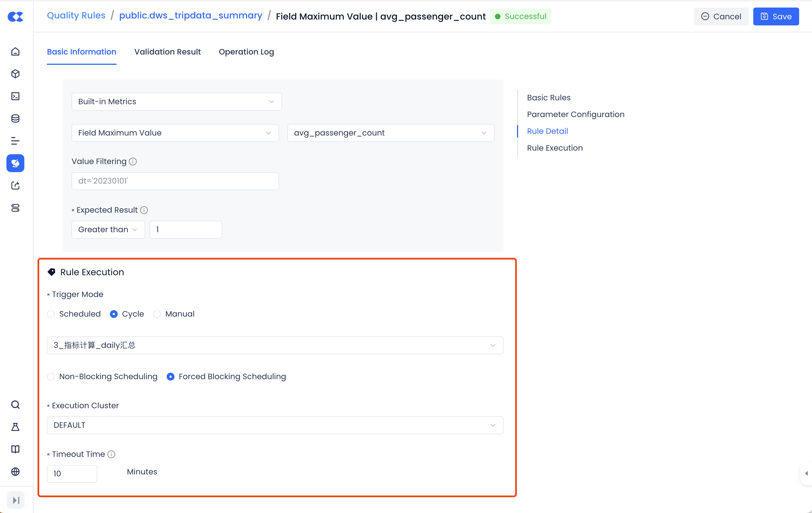Choose Non-Blocking Scheduling option
Screen dimensions: 812x513
coord(51,376)
